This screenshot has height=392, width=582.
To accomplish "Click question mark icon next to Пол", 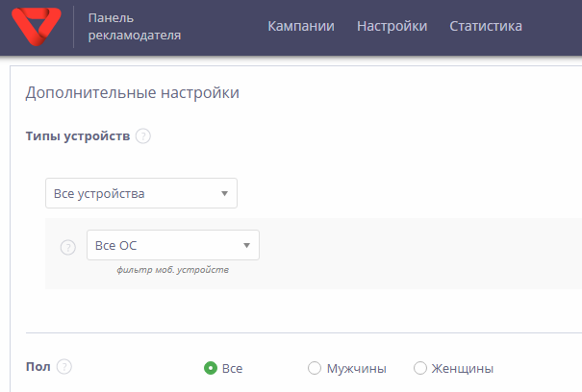I will 64,367.
